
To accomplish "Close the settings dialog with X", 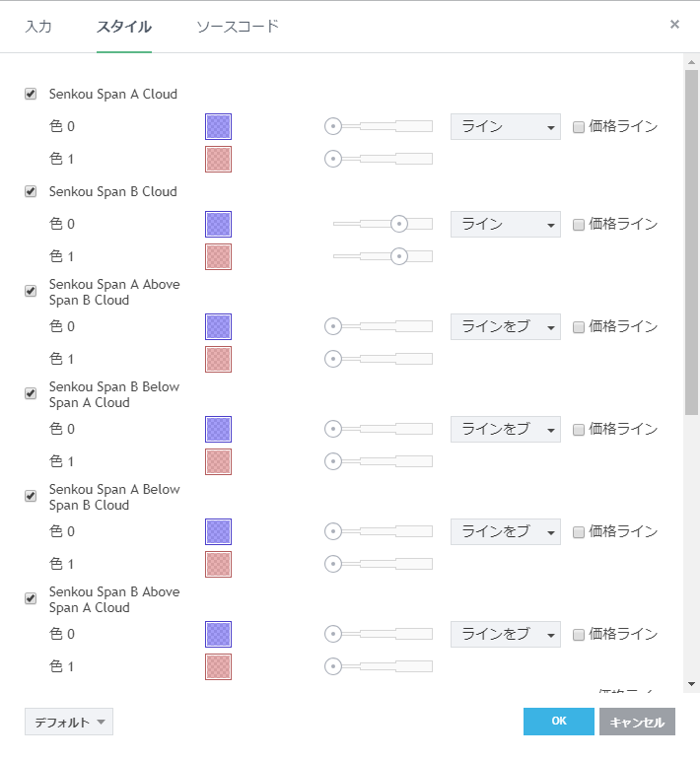I will click(x=674, y=25).
